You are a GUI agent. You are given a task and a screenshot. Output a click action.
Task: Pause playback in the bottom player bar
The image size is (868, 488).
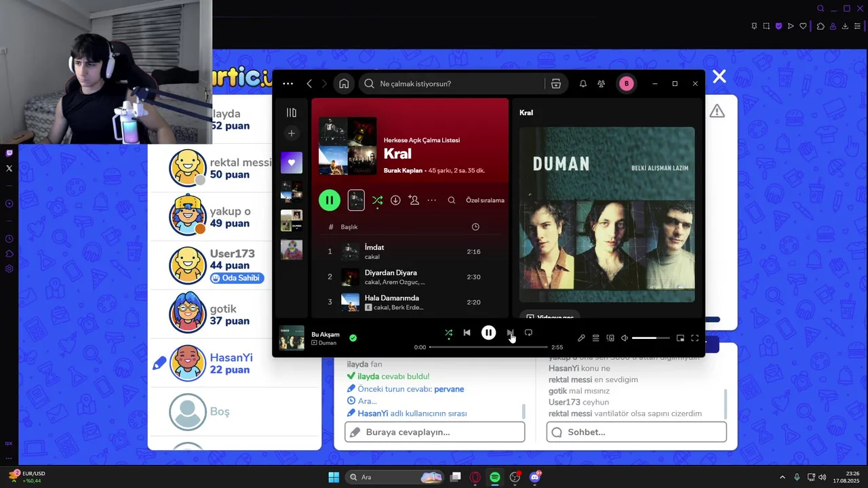[x=488, y=333]
